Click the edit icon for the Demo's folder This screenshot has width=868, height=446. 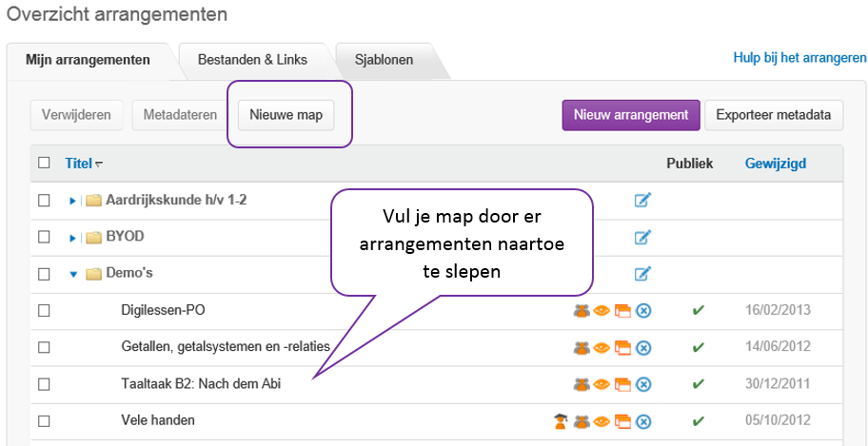(642, 274)
